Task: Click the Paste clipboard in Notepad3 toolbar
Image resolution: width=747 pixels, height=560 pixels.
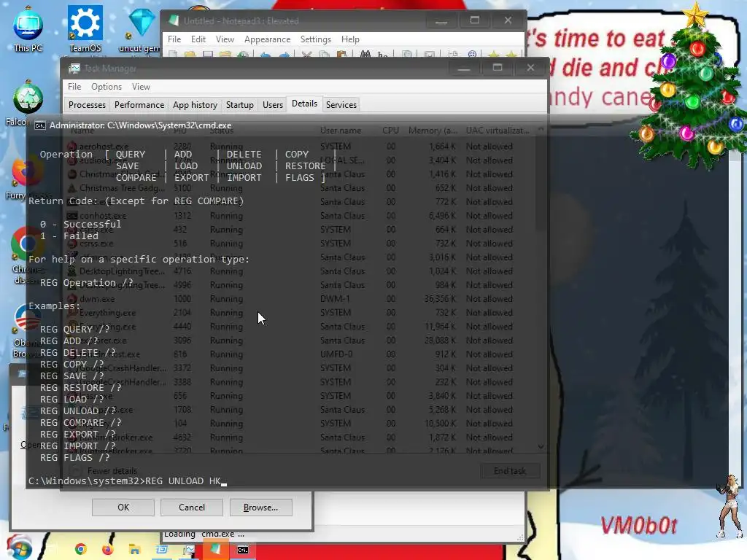Action: tap(341, 54)
